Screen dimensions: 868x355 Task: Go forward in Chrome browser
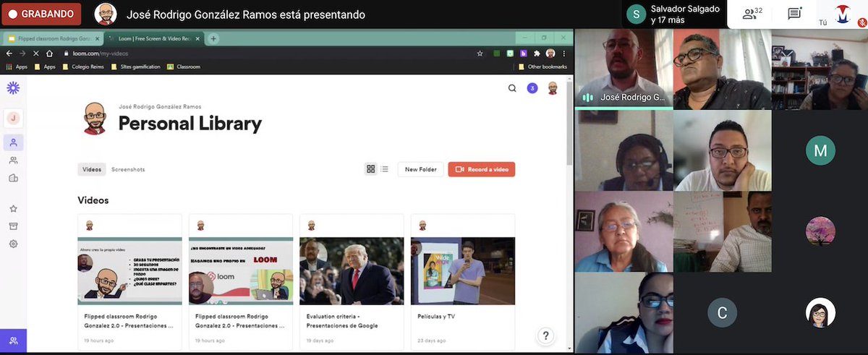[x=22, y=54]
